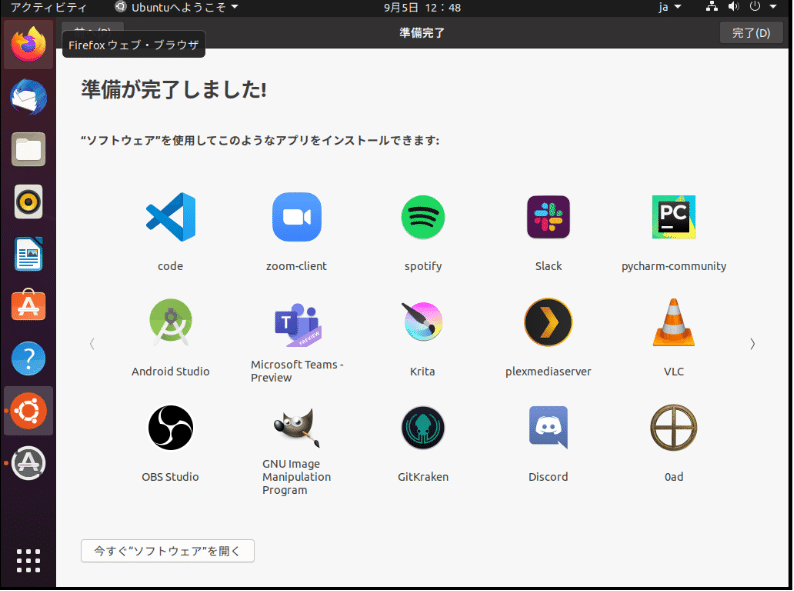Viewport: 794px width, 591px height.
Task: Click the 完了(D) button
Action: click(751, 33)
